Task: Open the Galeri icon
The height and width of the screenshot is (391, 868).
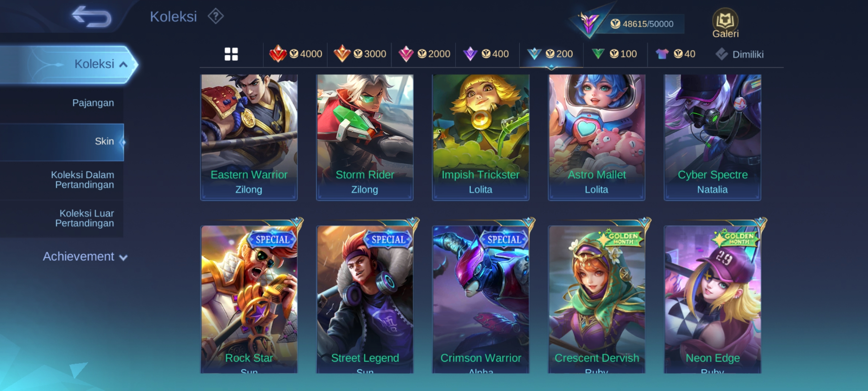Action: [x=725, y=23]
